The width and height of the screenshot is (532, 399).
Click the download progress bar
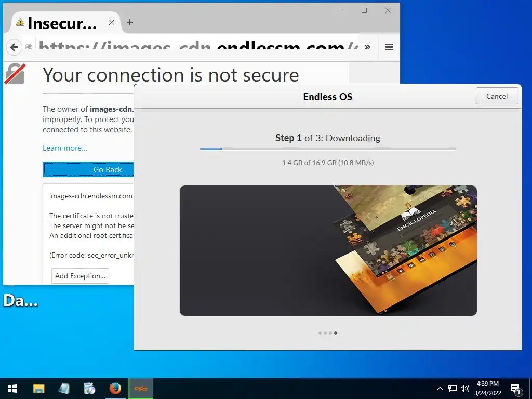point(328,149)
